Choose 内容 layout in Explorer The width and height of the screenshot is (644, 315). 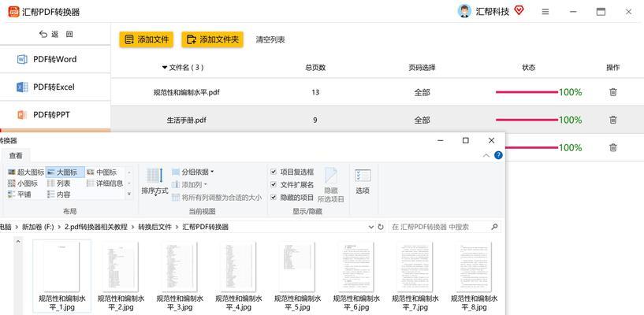tap(59, 195)
